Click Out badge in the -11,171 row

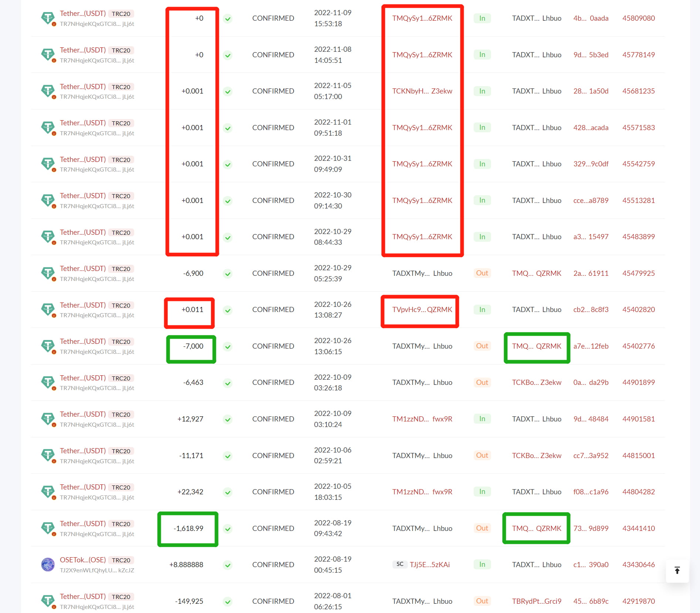coord(482,455)
